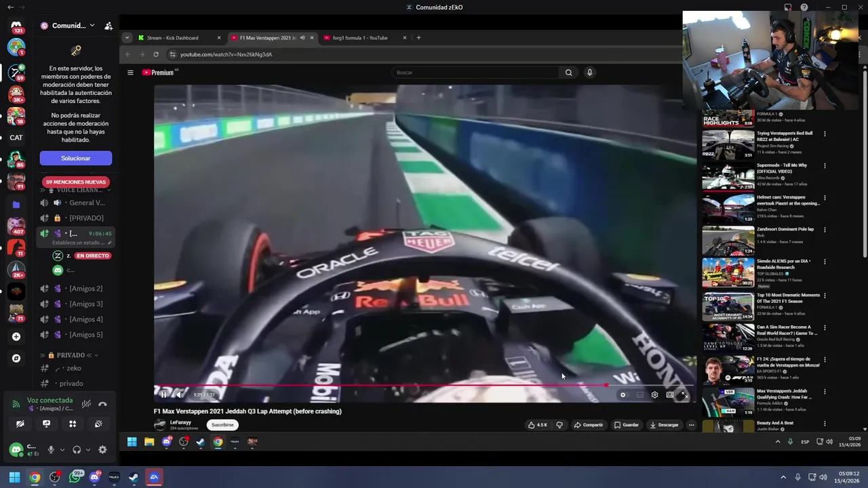Open the LeFanxyy channel avatar
Image resolution: width=868 pixels, height=488 pixels.
pos(160,425)
